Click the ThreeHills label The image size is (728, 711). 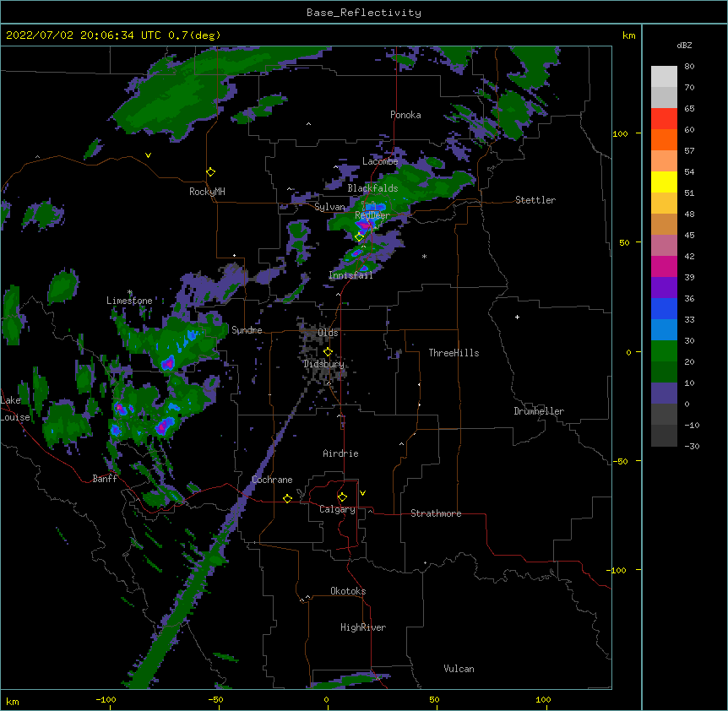coord(454,353)
